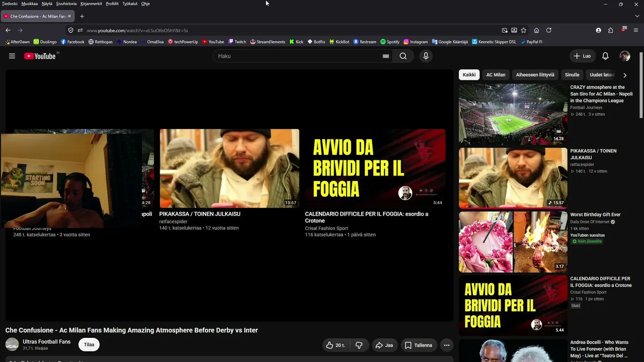Open the Ohje menu
Image resolution: width=644 pixels, height=362 pixels.
(x=145, y=4)
